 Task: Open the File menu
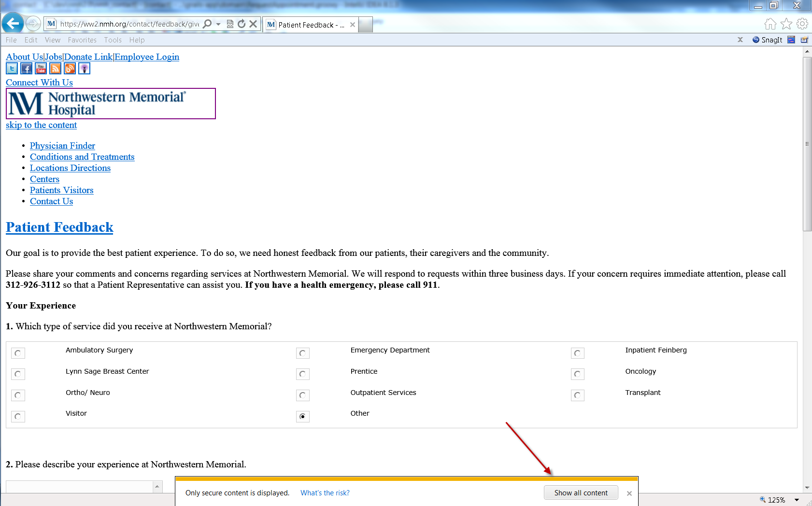pos(11,40)
